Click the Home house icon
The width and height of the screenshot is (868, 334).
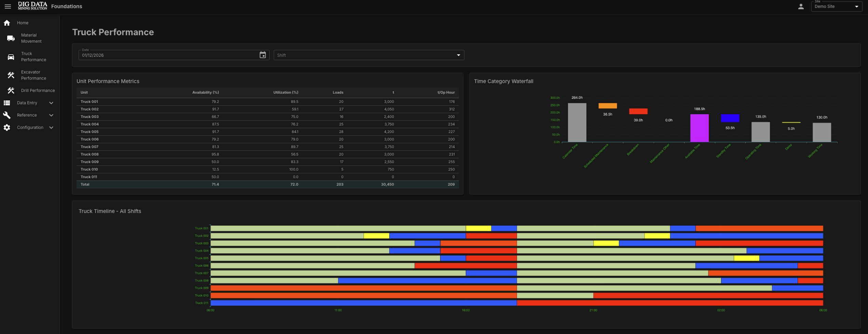click(7, 23)
